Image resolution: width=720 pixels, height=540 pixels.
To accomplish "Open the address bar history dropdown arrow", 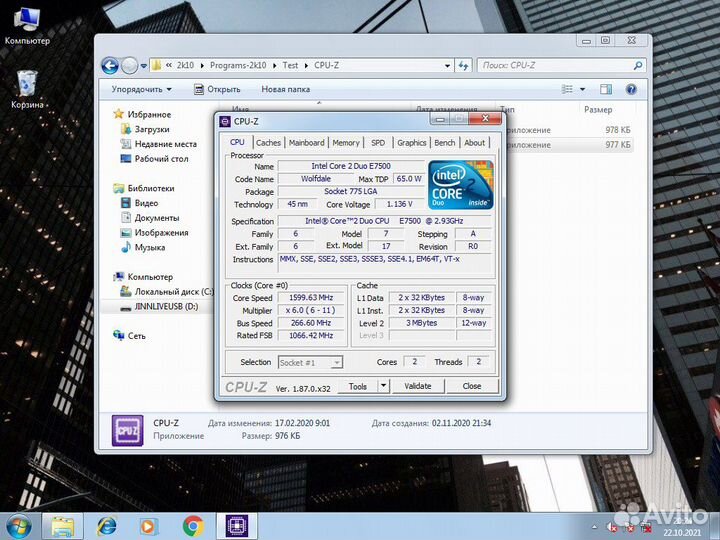I will [x=447, y=66].
